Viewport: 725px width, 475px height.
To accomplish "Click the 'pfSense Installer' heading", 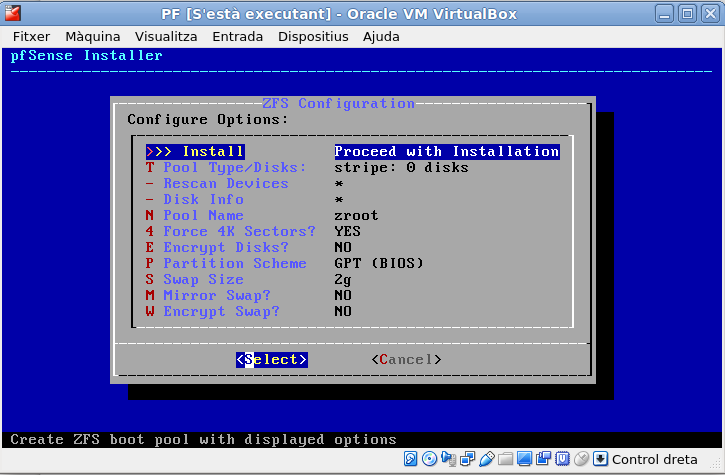I will [86, 56].
